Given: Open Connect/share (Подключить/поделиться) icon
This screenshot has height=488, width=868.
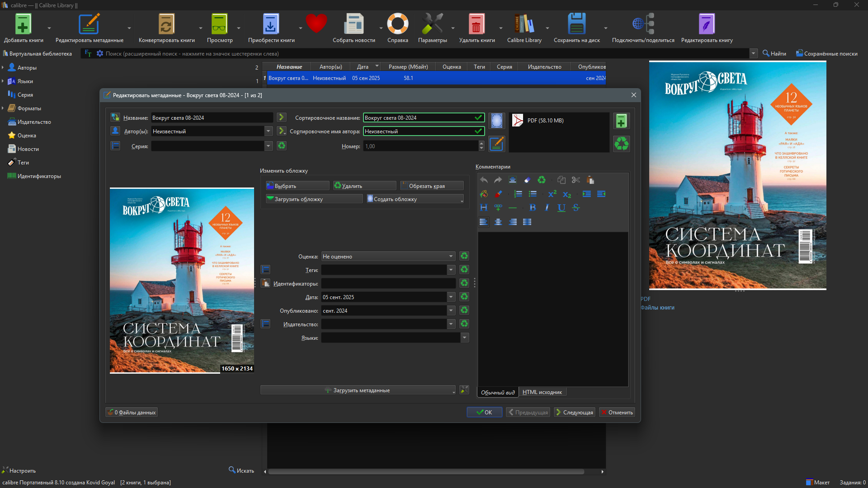Looking at the screenshot, I should point(643,24).
